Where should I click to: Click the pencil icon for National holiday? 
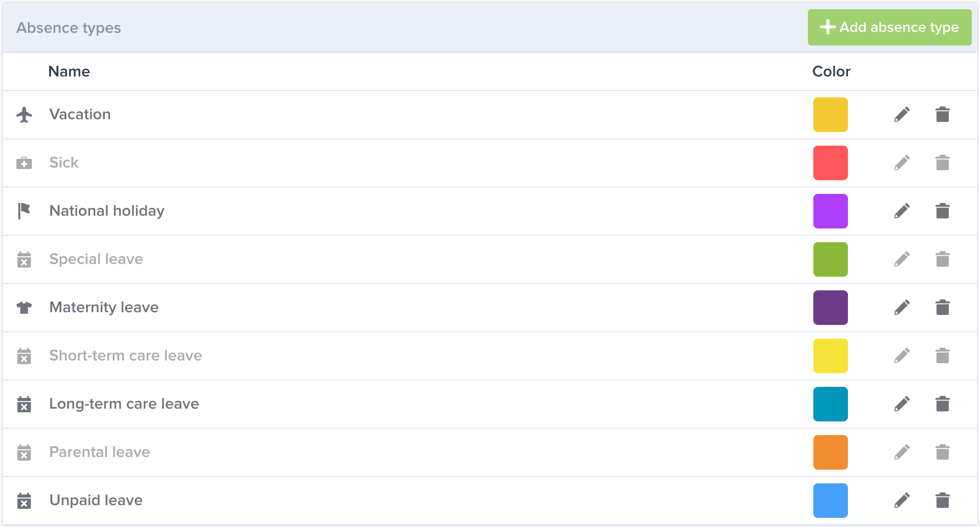click(x=902, y=211)
